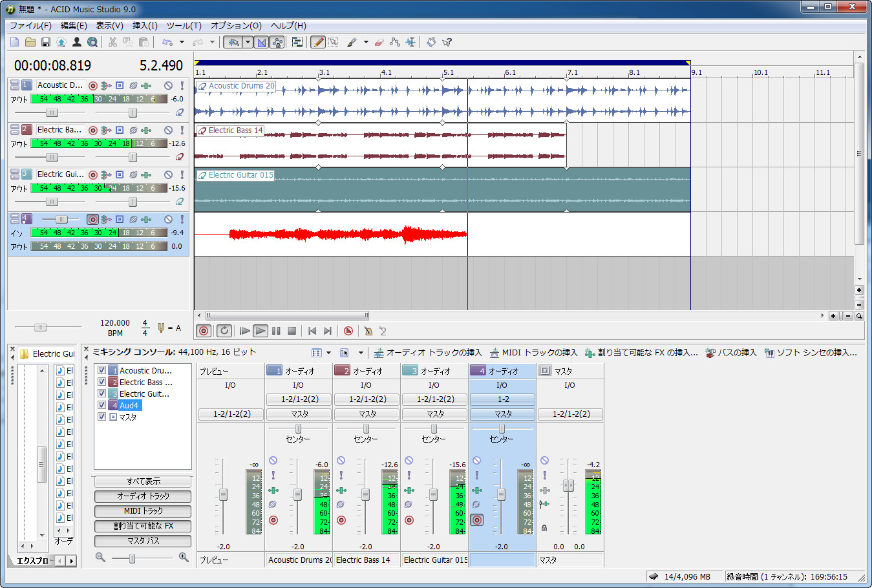Click the scissors cut icon
The height and width of the screenshot is (588, 872).
click(x=112, y=42)
